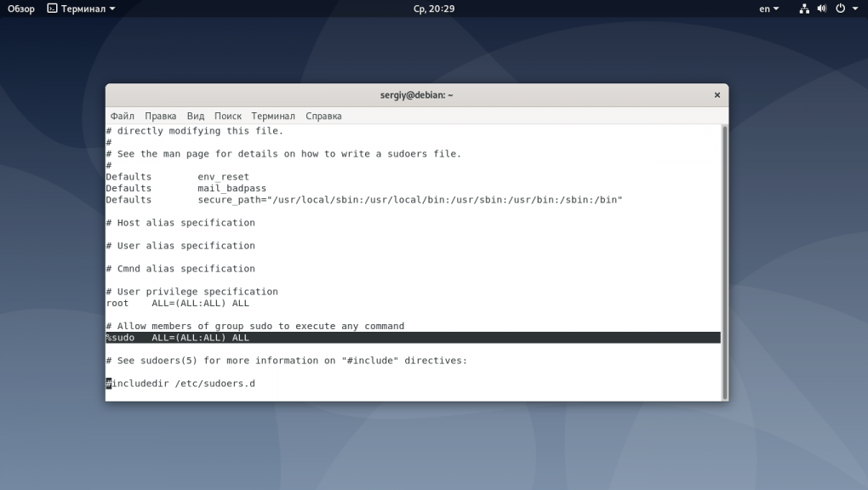This screenshot has width=868, height=490.
Task: Click the # User alias specification comment
Action: [x=180, y=245]
